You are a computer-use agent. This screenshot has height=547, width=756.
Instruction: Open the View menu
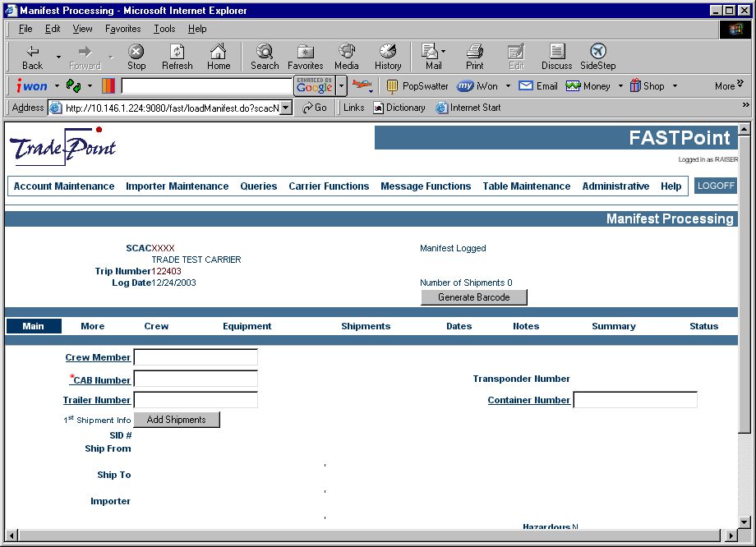point(82,29)
